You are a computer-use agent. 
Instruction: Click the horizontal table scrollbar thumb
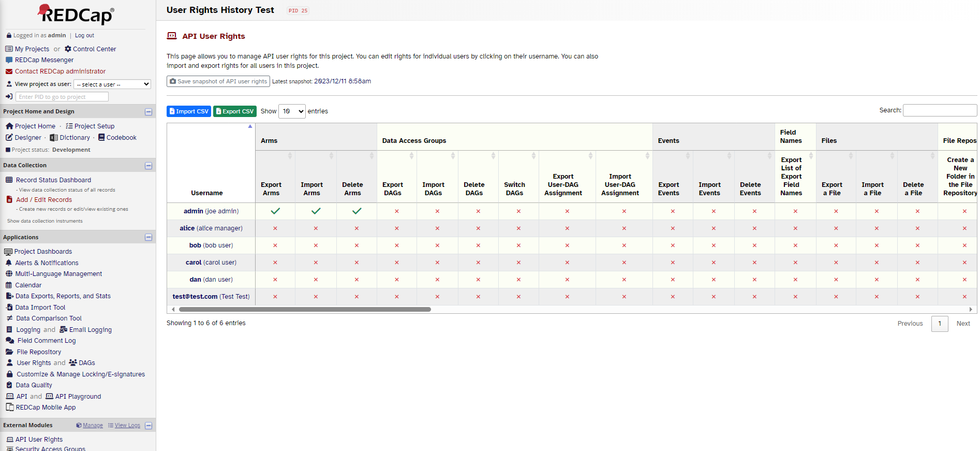[x=305, y=310]
